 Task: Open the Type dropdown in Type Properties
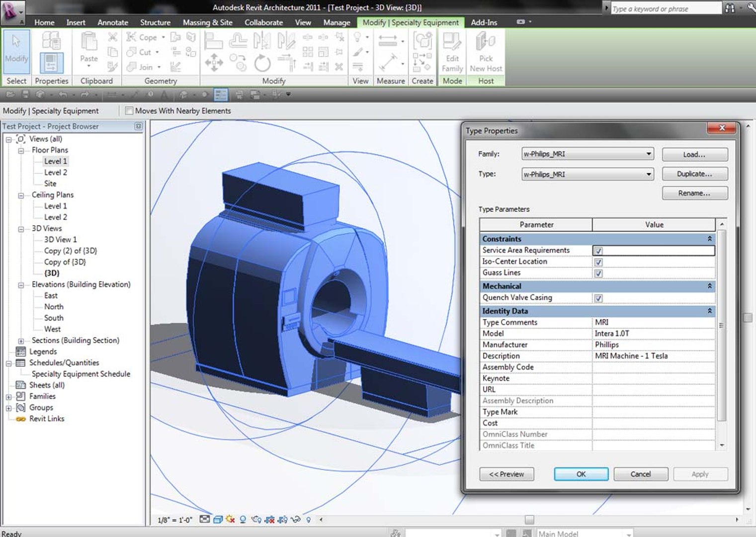tap(588, 174)
